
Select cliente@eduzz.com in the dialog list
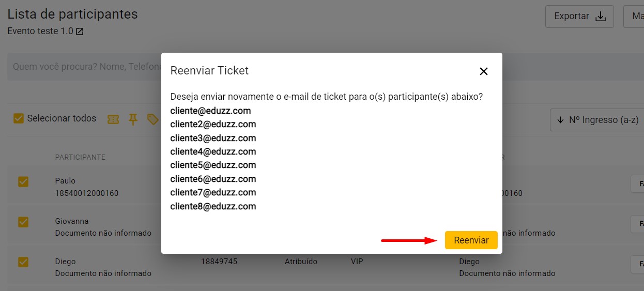[210, 111]
